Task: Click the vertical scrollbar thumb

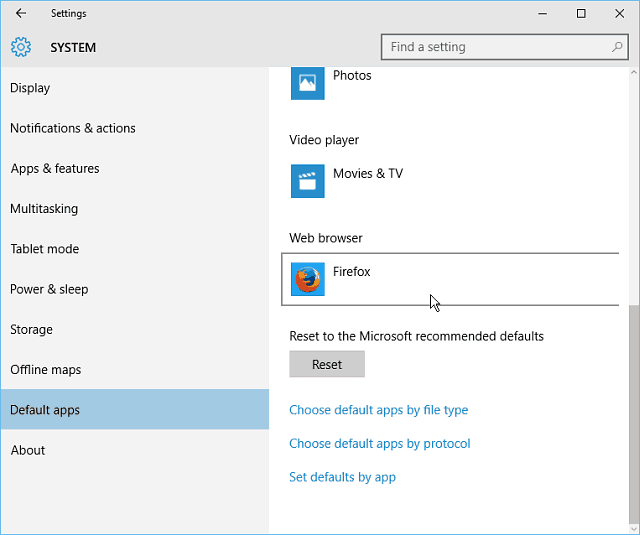Action: (634, 414)
